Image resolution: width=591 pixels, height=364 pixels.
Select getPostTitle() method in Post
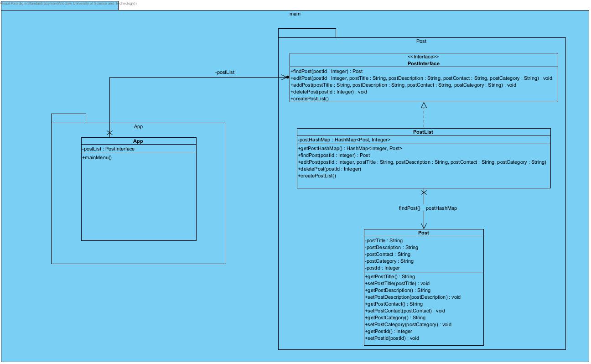pyautogui.click(x=390, y=276)
